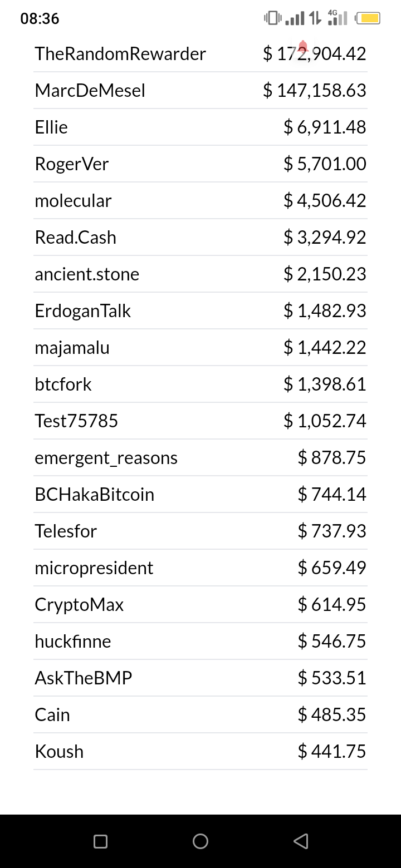Tap the battery icon in status bar

pyautogui.click(x=368, y=18)
